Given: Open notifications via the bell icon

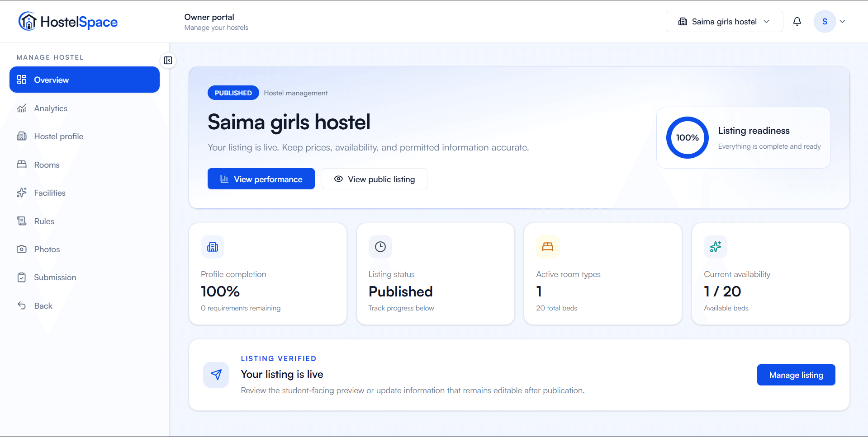Looking at the screenshot, I should pos(797,21).
